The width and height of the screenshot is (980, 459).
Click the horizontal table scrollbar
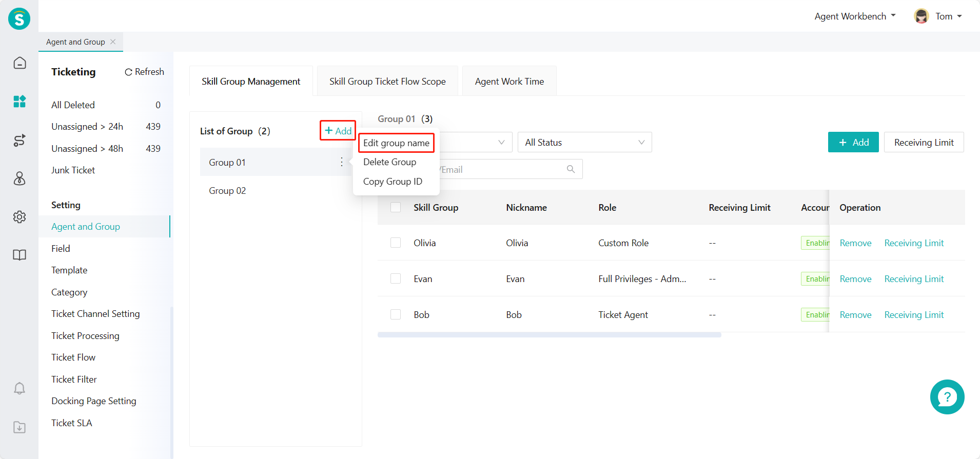coord(550,335)
